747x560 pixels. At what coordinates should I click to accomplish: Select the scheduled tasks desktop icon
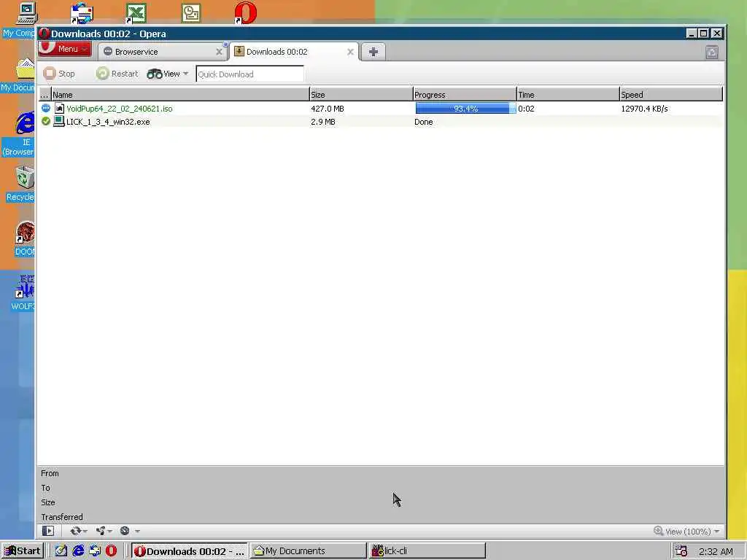(191, 13)
